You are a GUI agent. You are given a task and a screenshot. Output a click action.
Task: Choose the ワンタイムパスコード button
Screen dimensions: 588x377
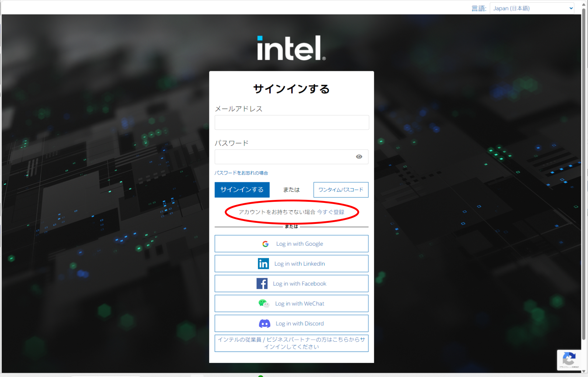pos(341,190)
